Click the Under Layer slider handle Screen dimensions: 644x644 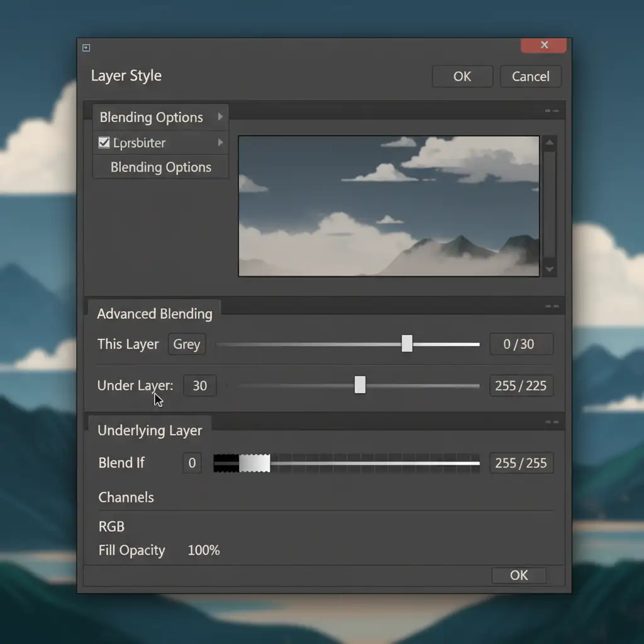point(360,385)
